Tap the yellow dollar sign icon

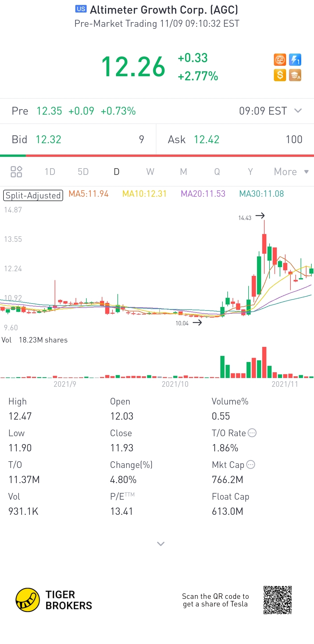point(280,75)
